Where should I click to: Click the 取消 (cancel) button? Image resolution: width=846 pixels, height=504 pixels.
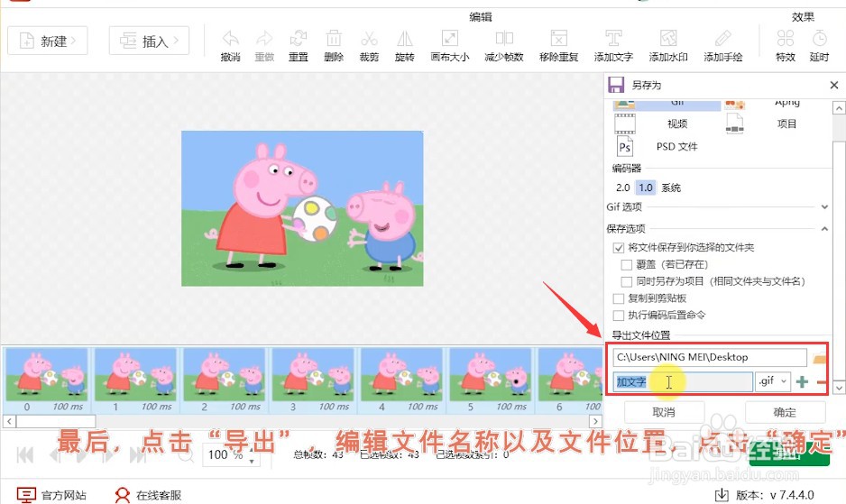664,412
